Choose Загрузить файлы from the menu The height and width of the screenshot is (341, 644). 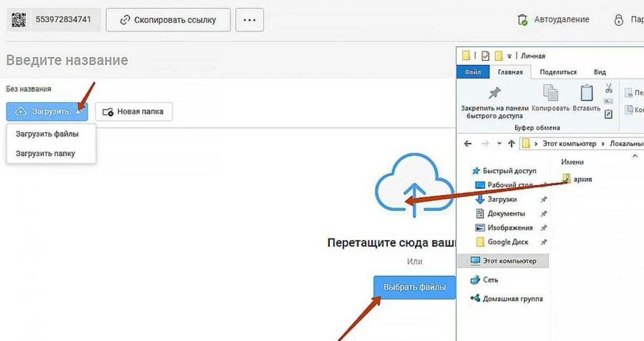pos(47,134)
